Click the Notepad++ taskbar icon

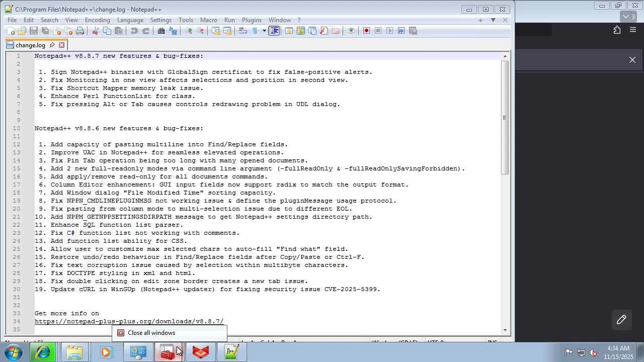click(231, 352)
